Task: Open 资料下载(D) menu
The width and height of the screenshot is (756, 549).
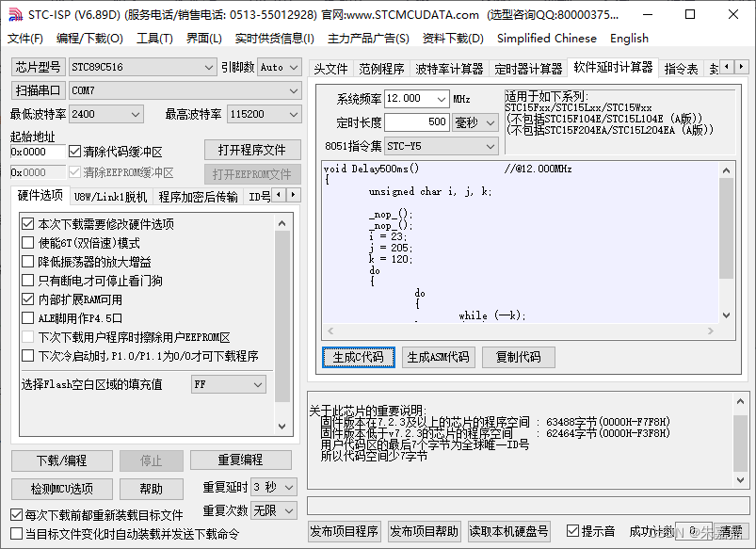Action: (x=453, y=38)
